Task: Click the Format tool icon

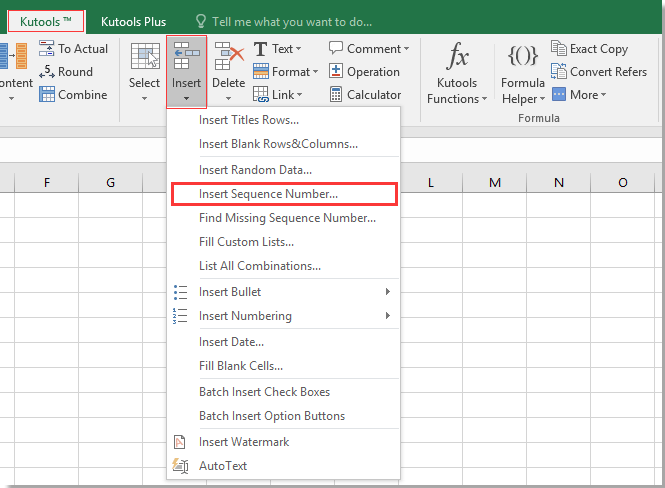Action: coord(260,71)
